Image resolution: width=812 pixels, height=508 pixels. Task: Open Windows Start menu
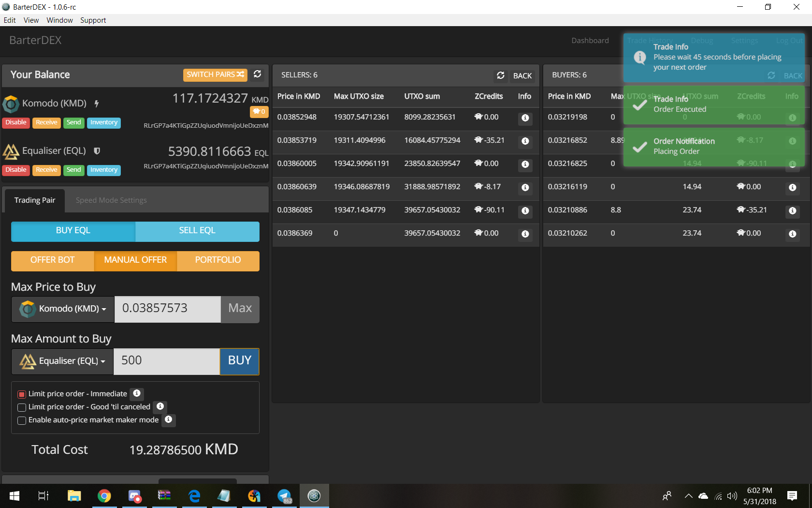(14, 496)
